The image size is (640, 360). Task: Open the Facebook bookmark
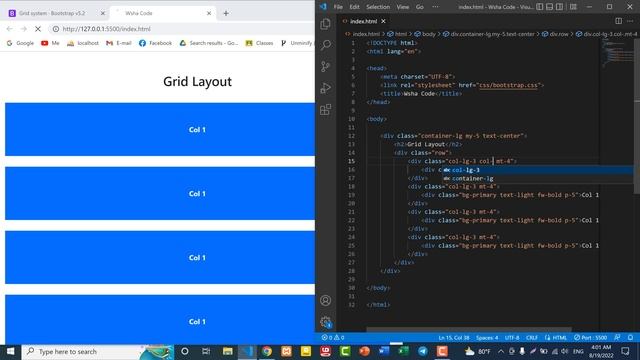156,43
